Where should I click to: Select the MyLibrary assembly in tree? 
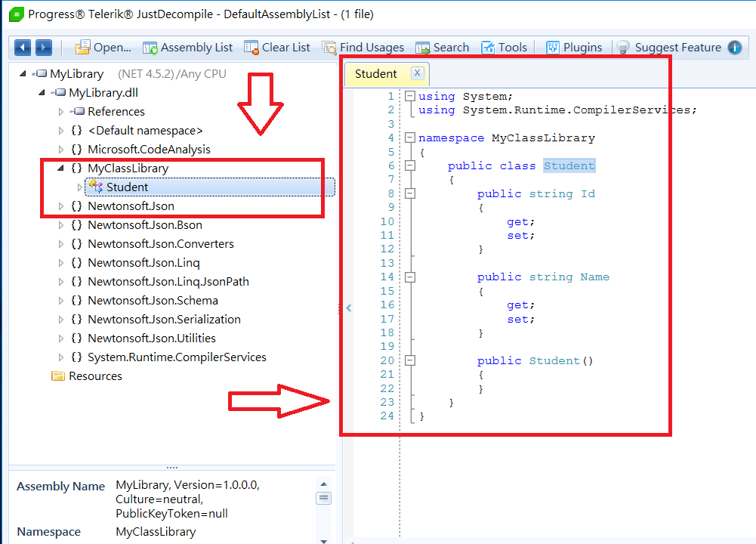click(x=77, y=74)
